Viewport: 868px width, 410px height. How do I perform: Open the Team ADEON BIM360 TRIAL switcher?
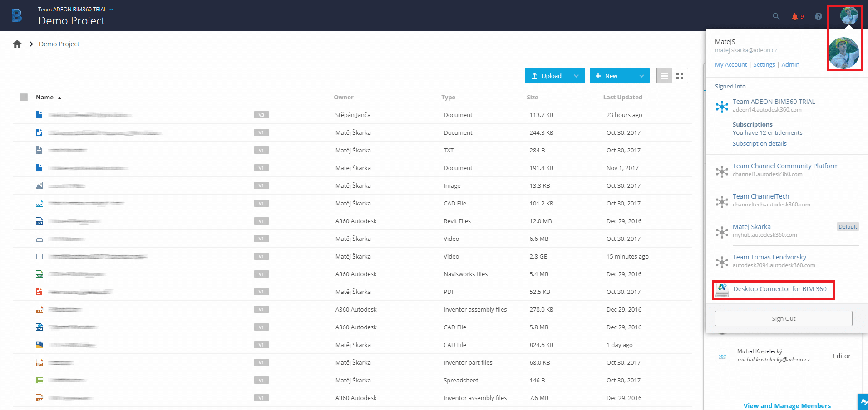pyautogui.click(x=75, y=9)
